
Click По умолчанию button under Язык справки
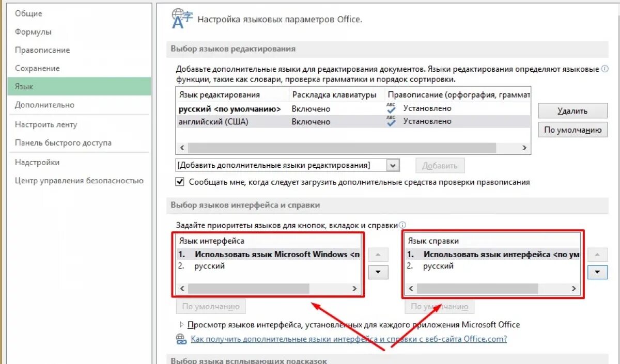point(440,306)
